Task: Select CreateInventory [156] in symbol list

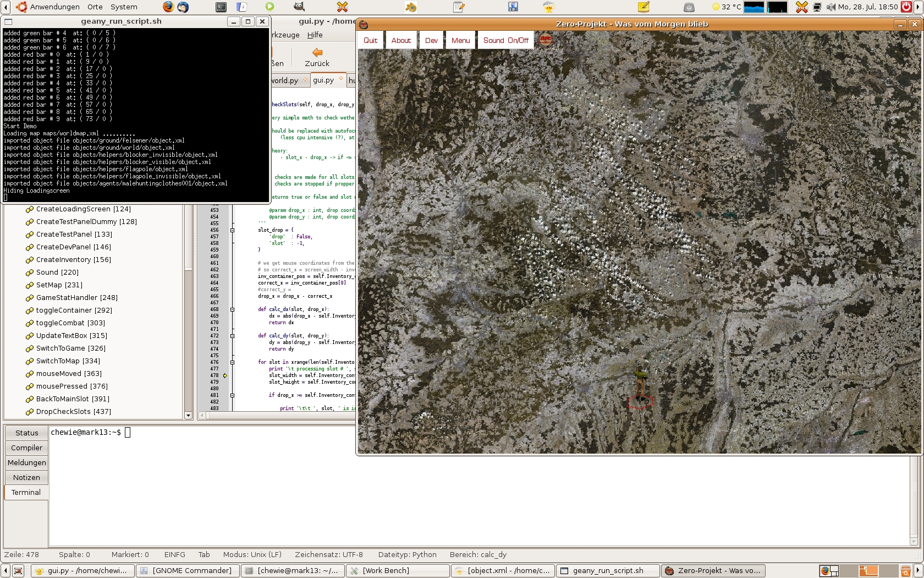Action: [x=73, y=260]
